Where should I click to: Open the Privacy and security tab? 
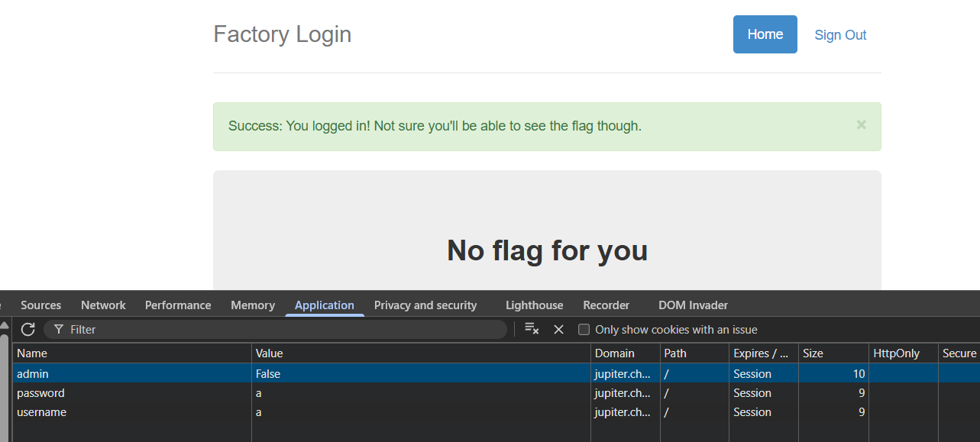[x=425, y=305]
